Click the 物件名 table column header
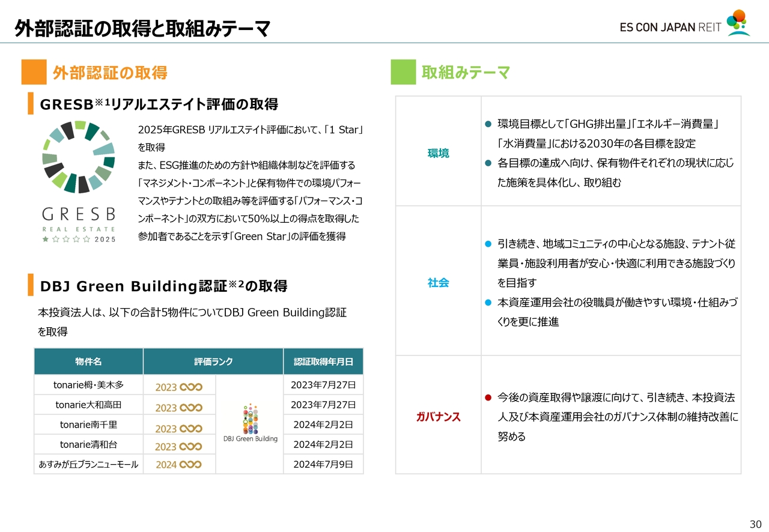Screen dimensions: 769x532 88,361
